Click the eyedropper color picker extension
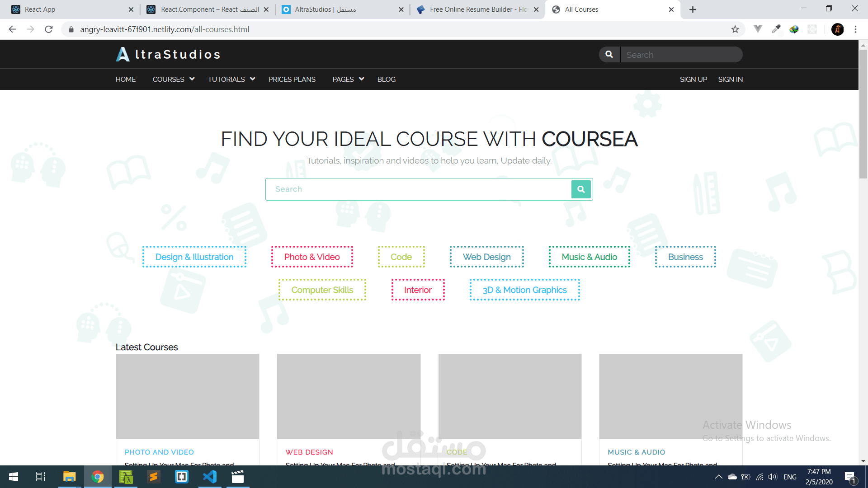868x488 pixels. (x=776, y=29)
